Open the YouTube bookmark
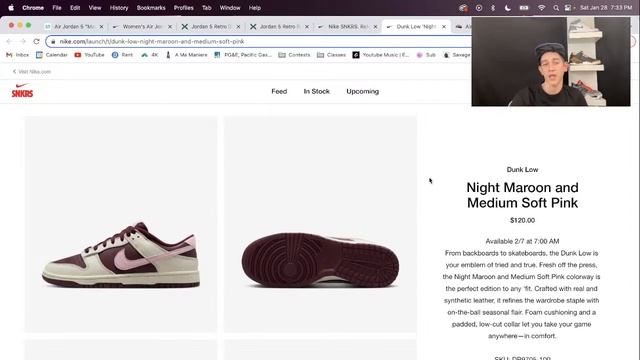Image resolution: width=640 pixels, height=360 pixels. [89, 55]
